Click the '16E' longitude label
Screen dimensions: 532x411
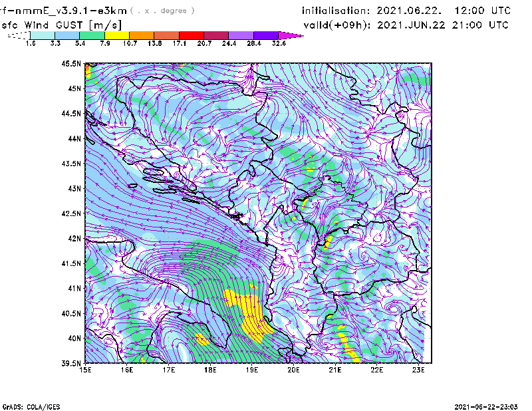coord(127,370)
